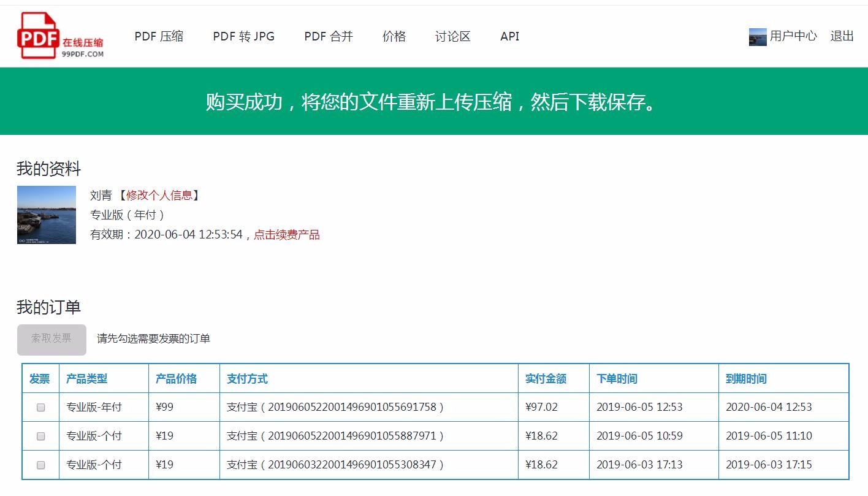Check invoice box for order ending 308347
The width and height of the screenshot is (868, 496).
(41, 465)
